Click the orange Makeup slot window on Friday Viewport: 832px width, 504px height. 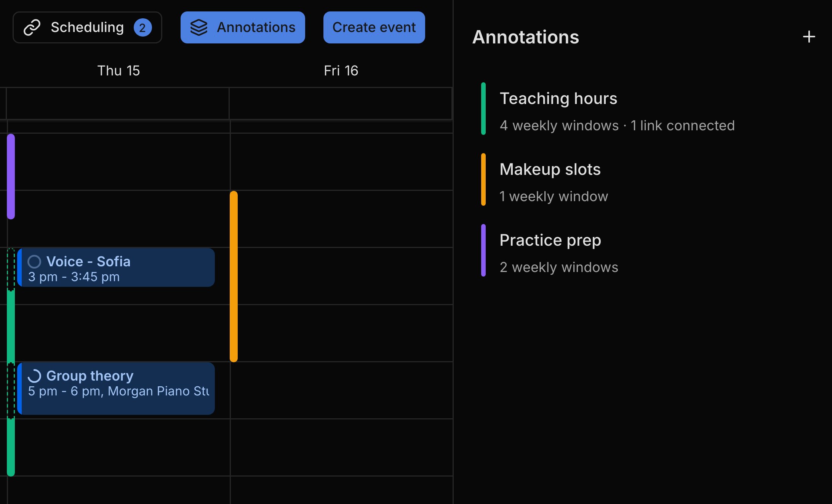[x=234, y=276]
